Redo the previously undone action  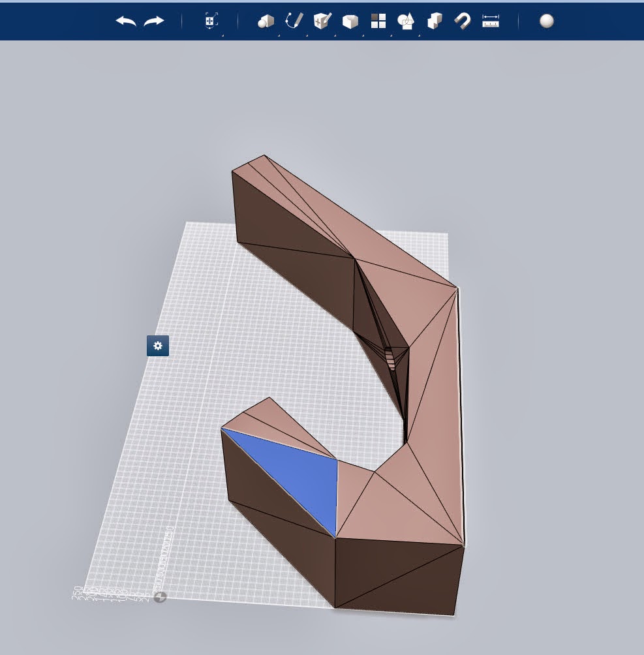point(154,22)
